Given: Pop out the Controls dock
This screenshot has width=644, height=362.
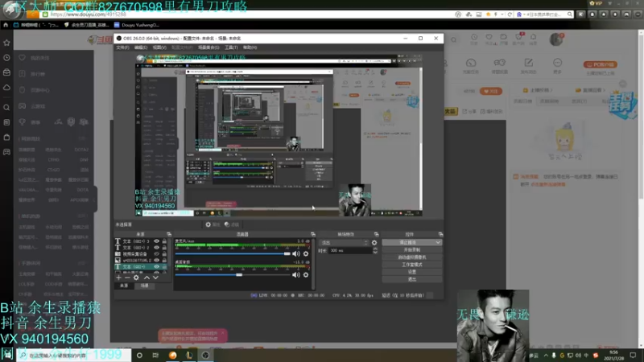Looking at the screenshot, I should point(440,234).
